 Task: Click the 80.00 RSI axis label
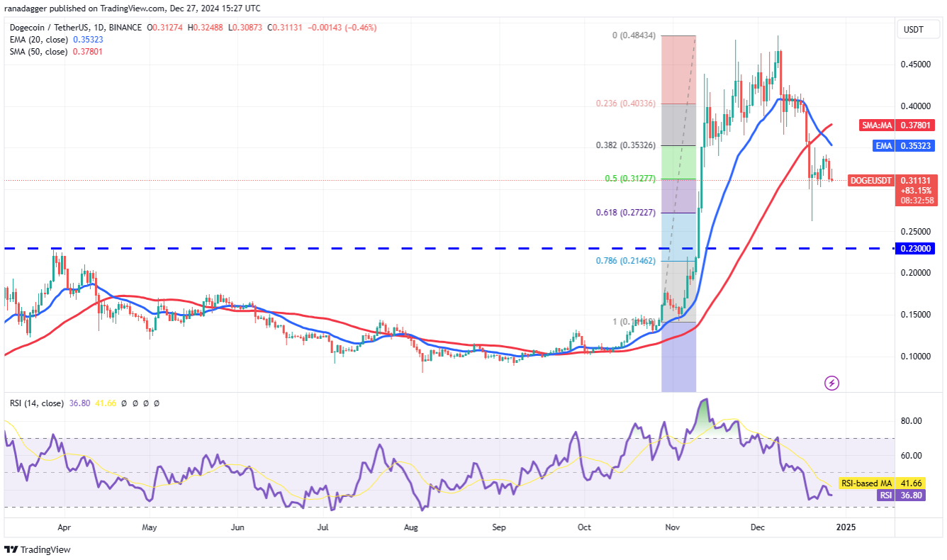(911, 421)
